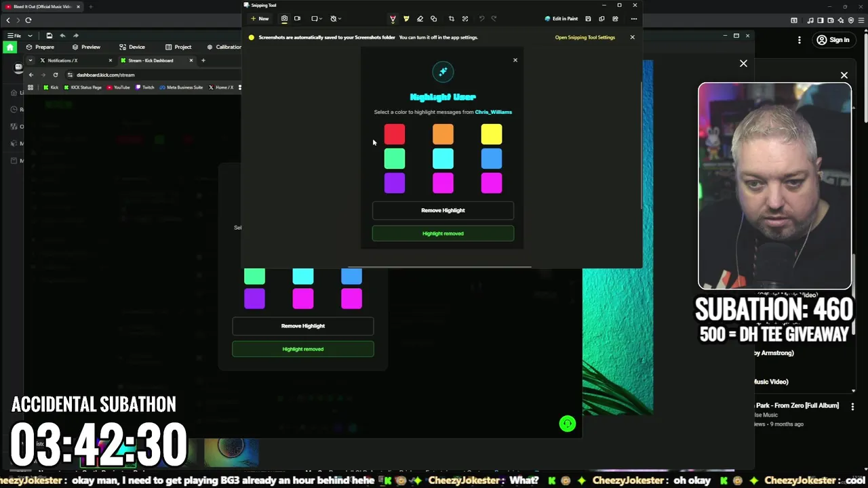
Task: Share the snip
Action: tap(615, 18)
